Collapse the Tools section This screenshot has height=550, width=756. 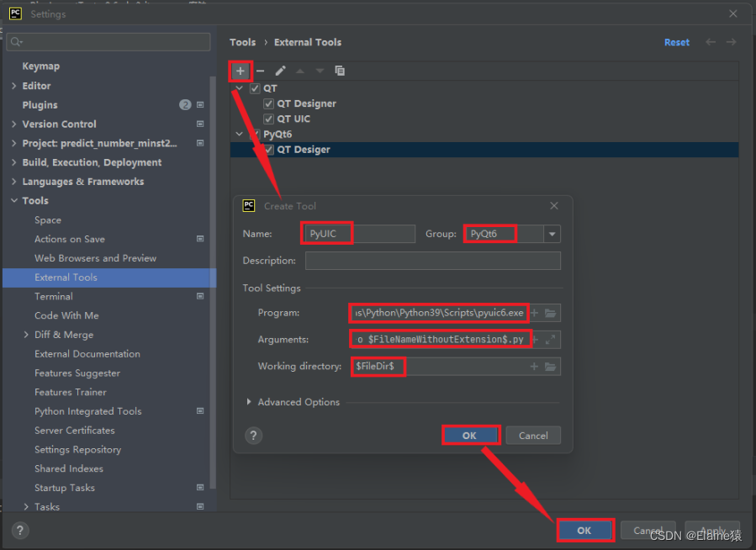[x=14, y=200]
